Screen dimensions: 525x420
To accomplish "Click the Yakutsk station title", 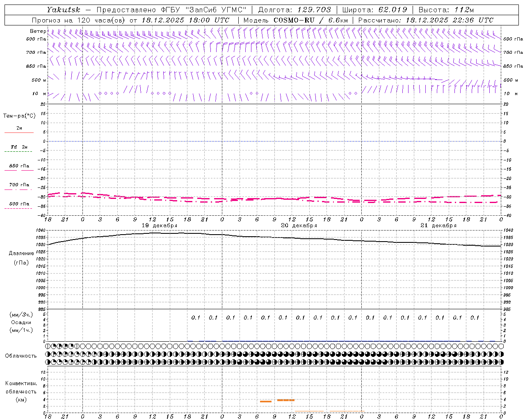I will tap(63, 10).
